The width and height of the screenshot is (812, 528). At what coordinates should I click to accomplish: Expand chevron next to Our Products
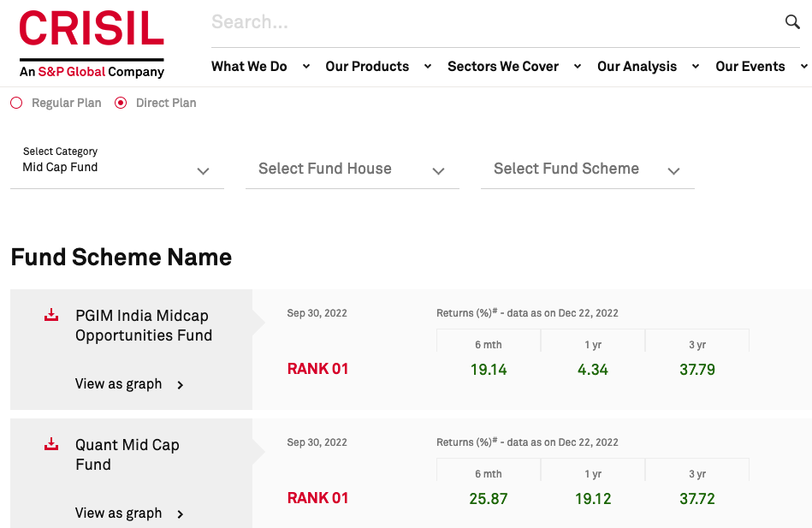[x=428, y=67]
